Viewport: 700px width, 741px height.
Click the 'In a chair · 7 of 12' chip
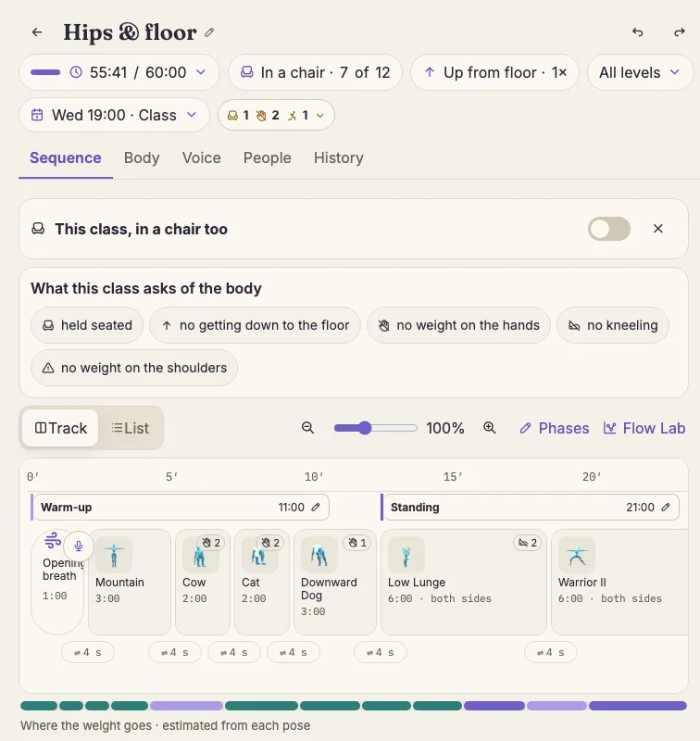coord(315,72)
